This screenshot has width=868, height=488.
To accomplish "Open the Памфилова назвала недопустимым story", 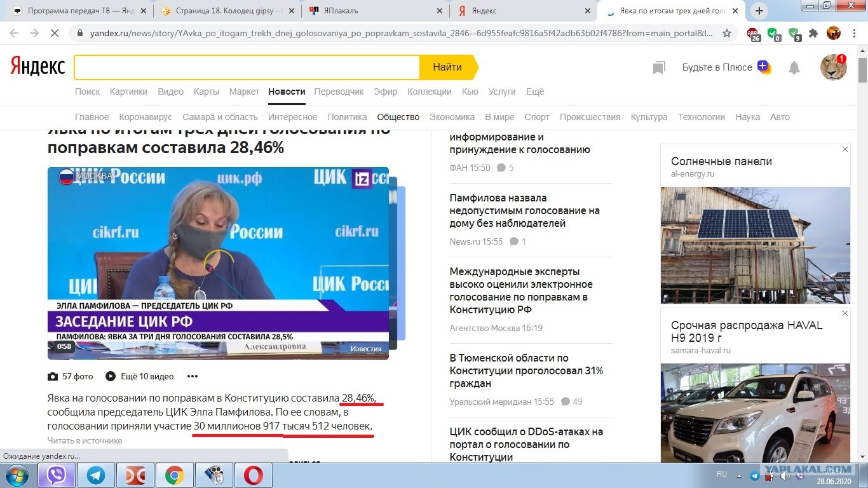I will point(525,210).
